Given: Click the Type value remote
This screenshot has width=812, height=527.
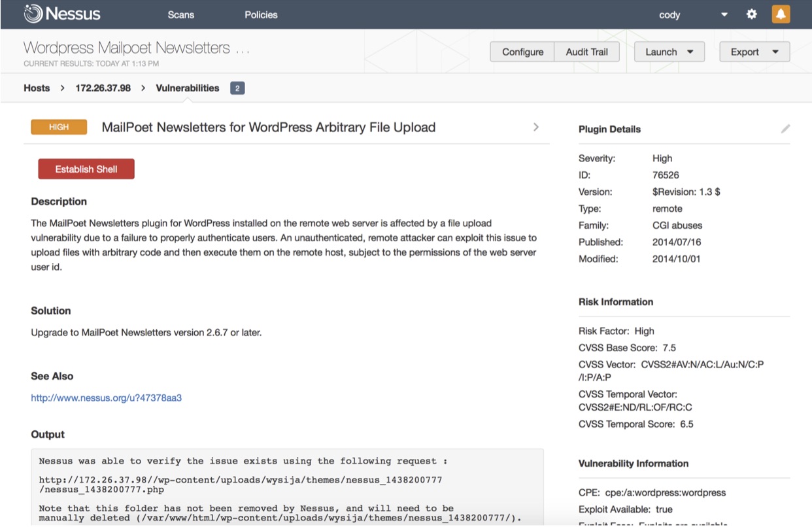Looking at the screenshot, I should [x=668, y=209].
